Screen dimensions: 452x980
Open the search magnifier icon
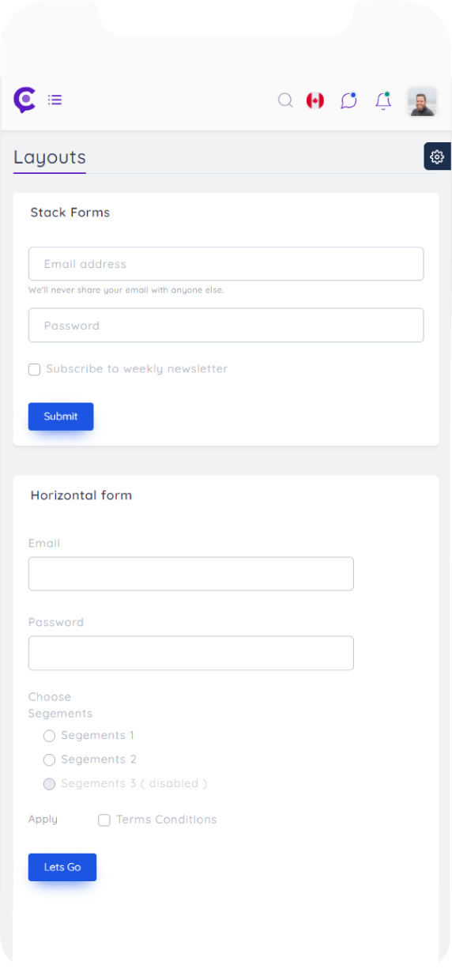(285, 100)
